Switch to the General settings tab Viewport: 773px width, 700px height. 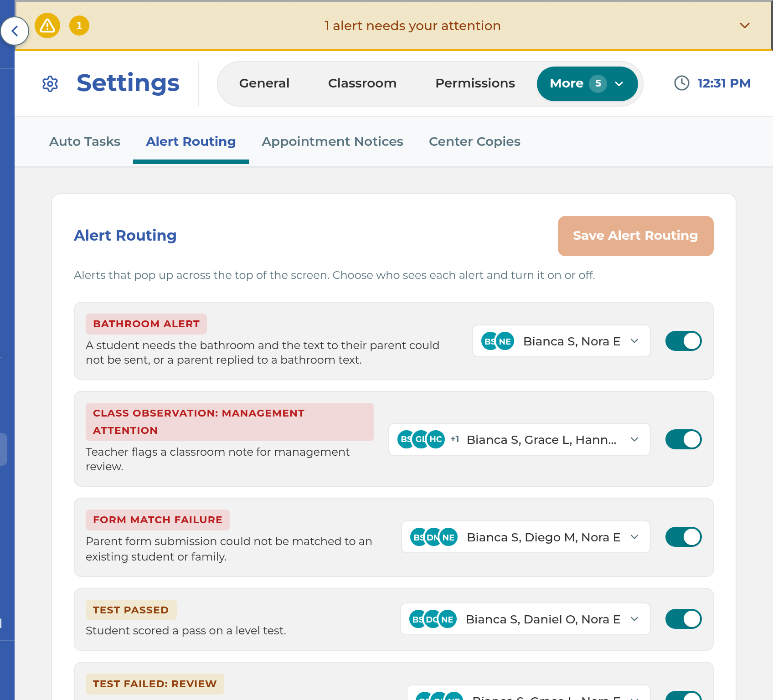click(x=264, y=83)
